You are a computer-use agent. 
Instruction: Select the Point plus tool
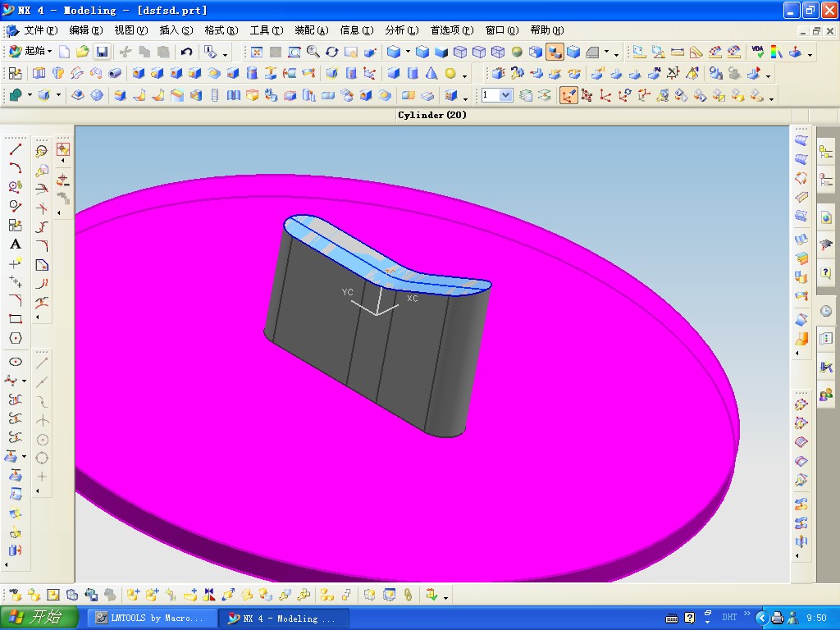(15, 262)
